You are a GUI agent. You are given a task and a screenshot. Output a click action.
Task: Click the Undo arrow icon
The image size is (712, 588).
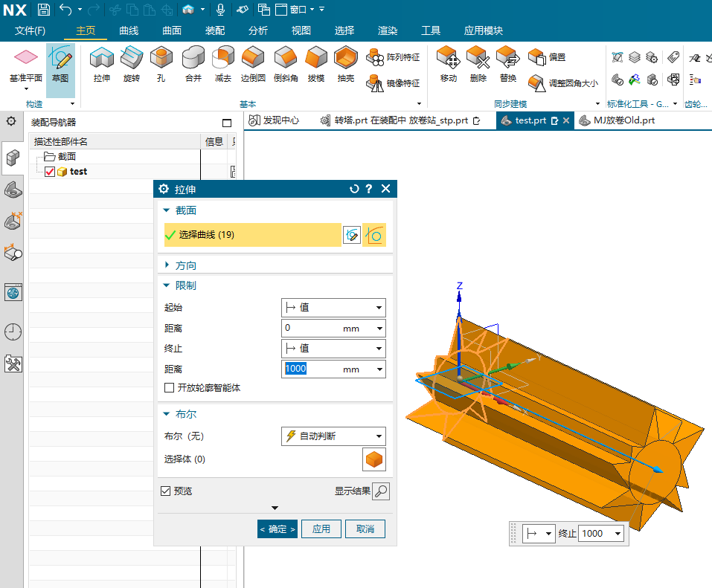65,9
